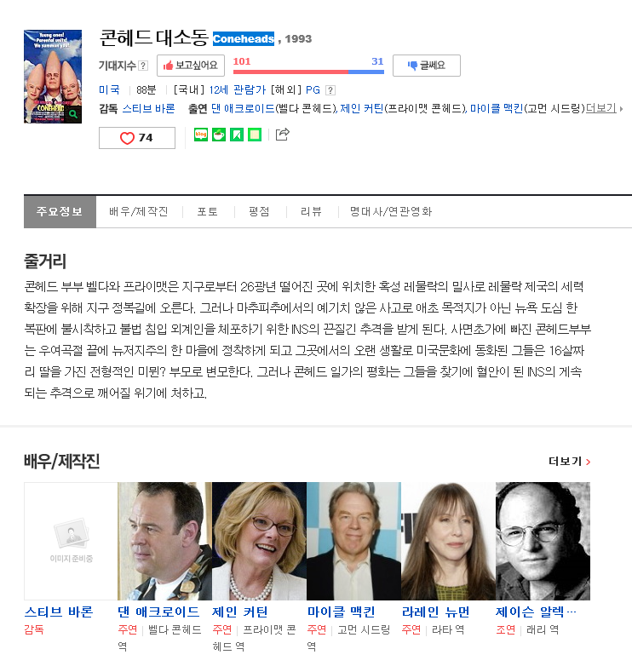Share via Naver Cafe cup icon

tap(219, 135)
